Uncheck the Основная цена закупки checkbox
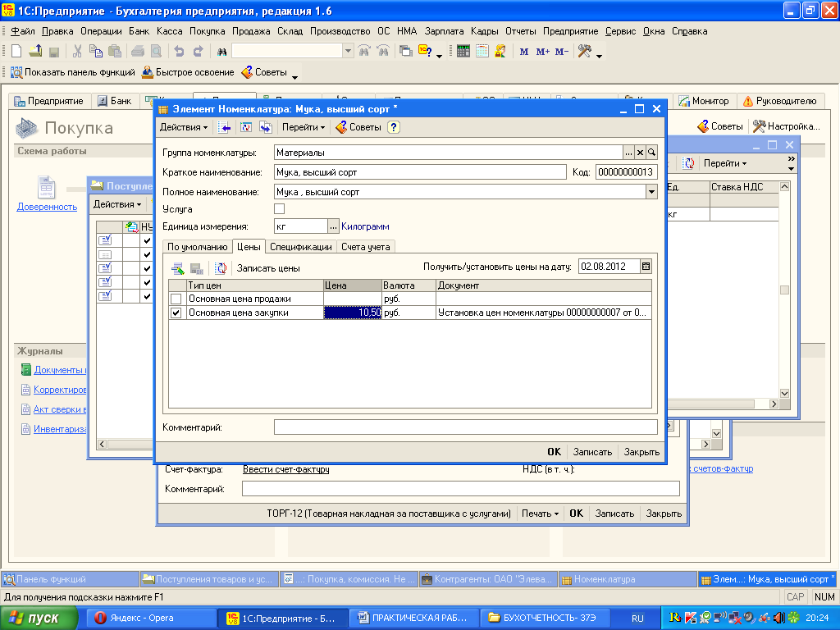The width and height of the screenshot is (840, 630). pos(176,313)
